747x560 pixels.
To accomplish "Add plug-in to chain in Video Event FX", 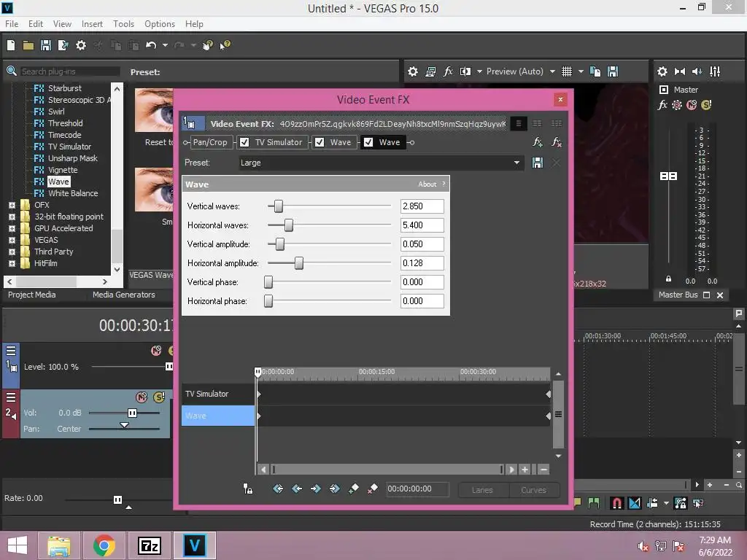I will tap(538, 142).
